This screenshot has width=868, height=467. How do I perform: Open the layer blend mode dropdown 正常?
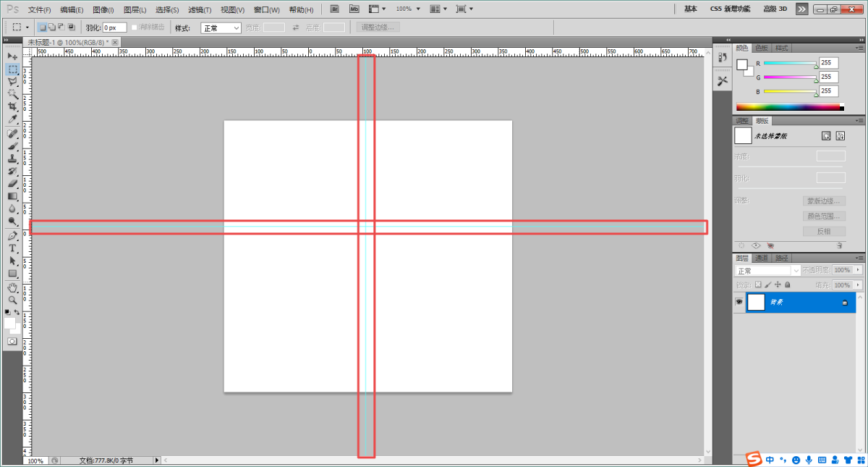767,271
